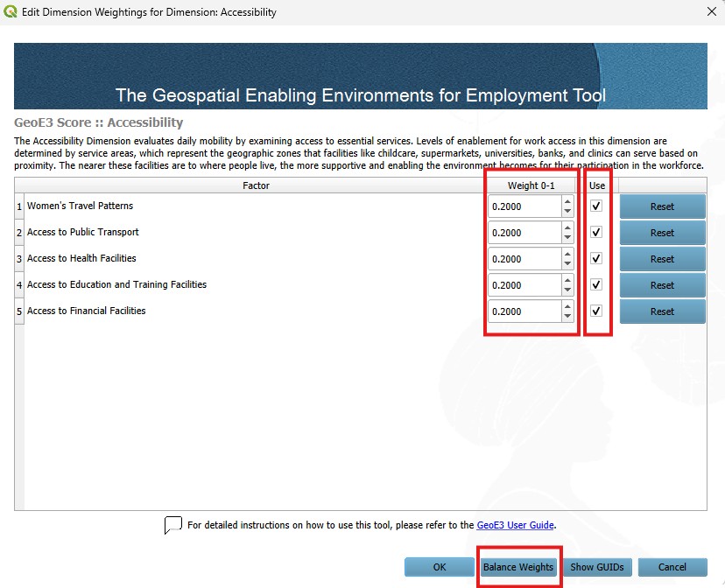725x588 pixels.
Task: Select Women's Travel Patterns factor text
Action: click(x=80, y=206)
